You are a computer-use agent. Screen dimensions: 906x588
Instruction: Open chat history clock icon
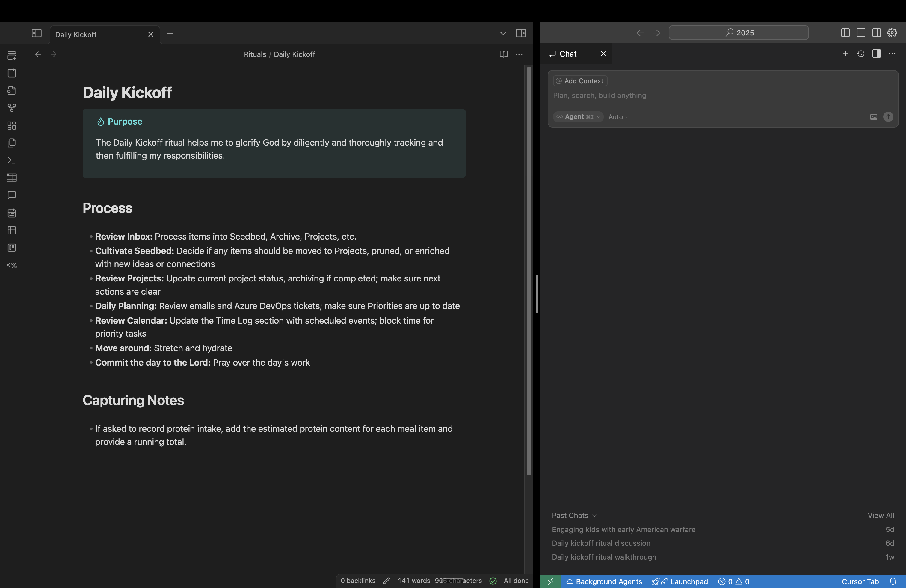point(861,54)
